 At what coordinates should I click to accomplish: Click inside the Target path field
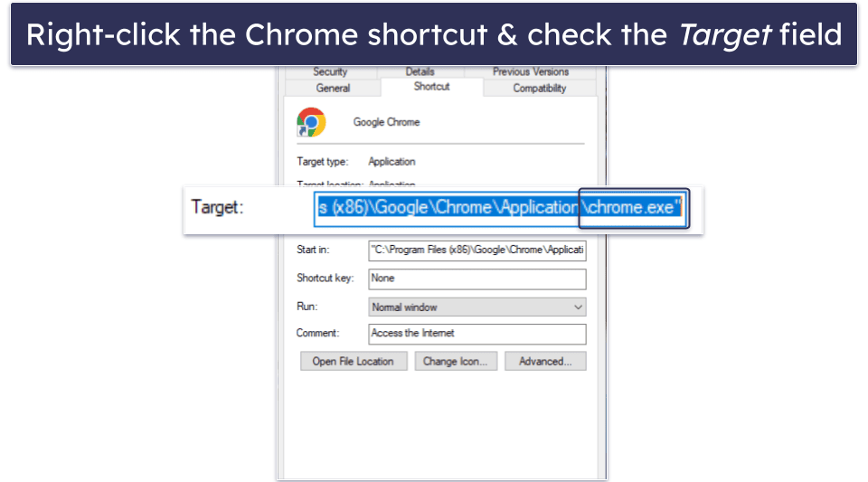500,208
